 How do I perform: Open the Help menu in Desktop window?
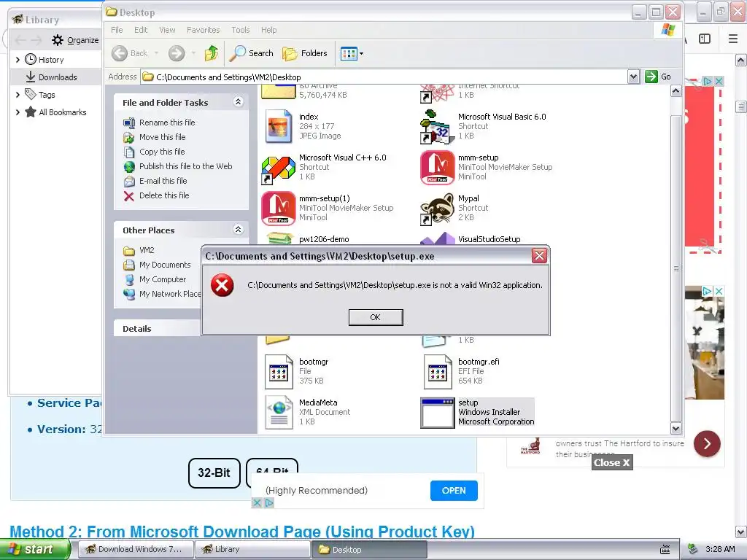[268, 30]
